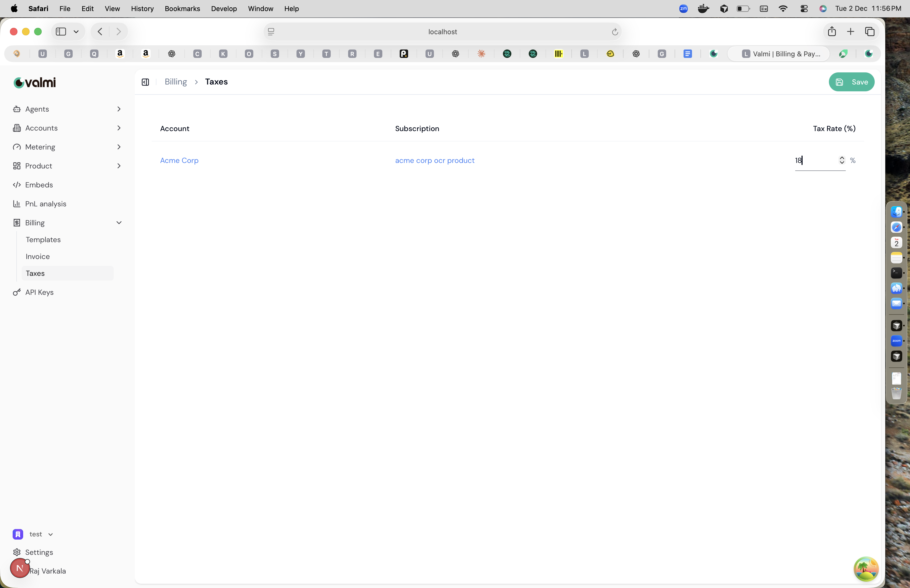Click the Safari share icon
Screen dimensions: 910x588
pos(831,31)
